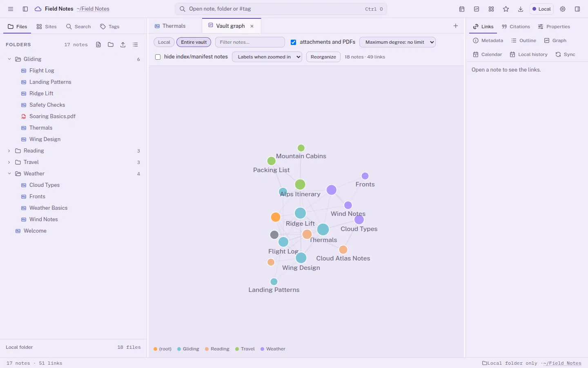Switch to the Thermals tab
The width and height of the screenshot is (588, 368).
[x=174, y=26]
